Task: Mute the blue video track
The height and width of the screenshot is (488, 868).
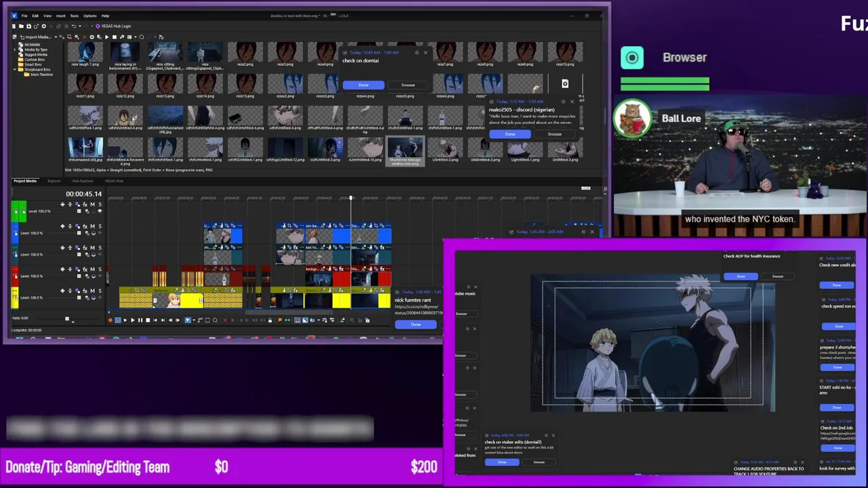Action: pos(92,226)
